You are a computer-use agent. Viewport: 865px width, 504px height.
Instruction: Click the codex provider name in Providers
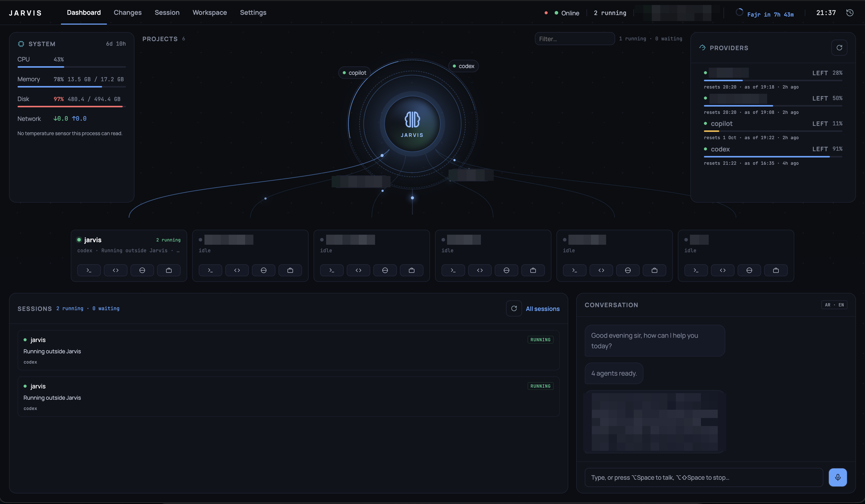coord(720,149)
